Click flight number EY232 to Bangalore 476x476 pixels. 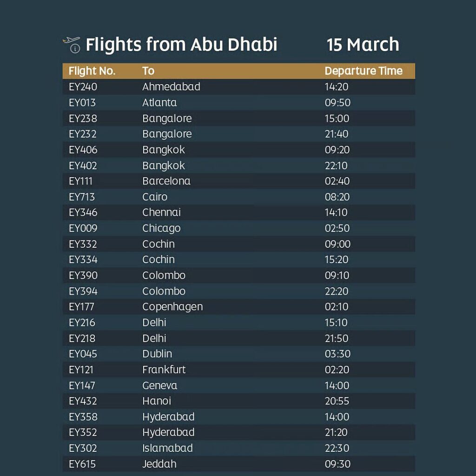(x=83, y=134)
